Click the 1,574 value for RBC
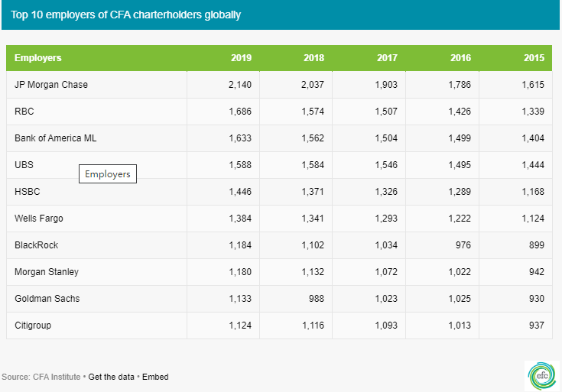Viewport: 562px width, 392px height. (313, 112)
